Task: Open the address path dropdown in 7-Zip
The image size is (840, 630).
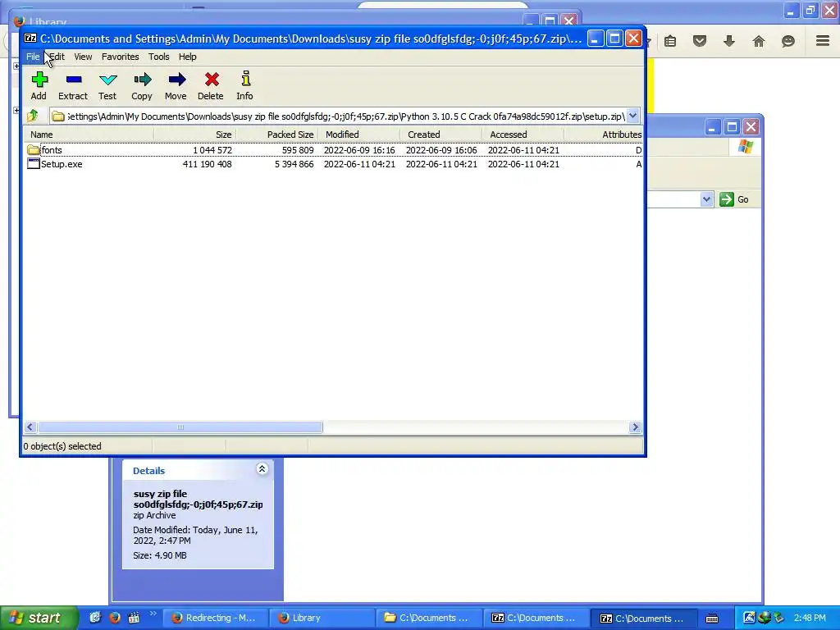Action: click(632, 116)
